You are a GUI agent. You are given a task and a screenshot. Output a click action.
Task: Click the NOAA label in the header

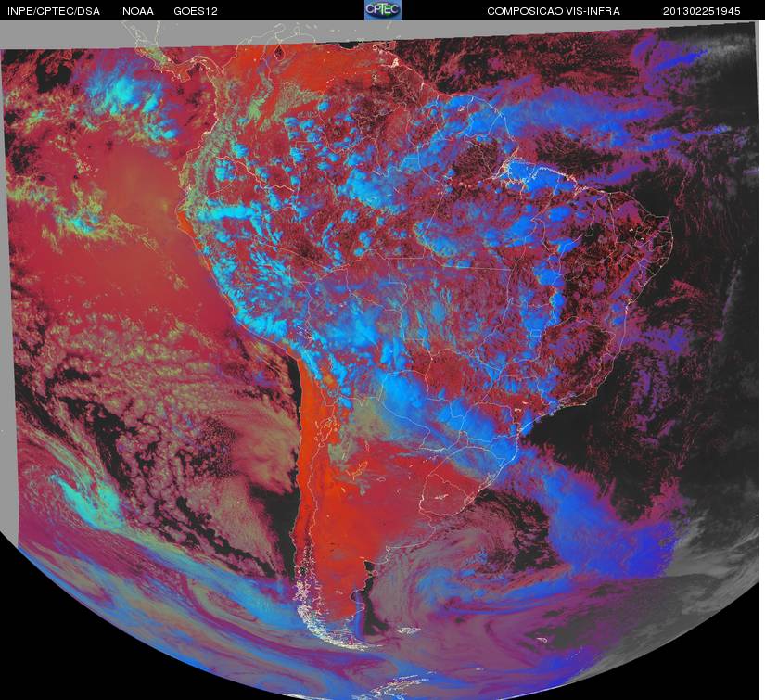(x=138, y=11)
